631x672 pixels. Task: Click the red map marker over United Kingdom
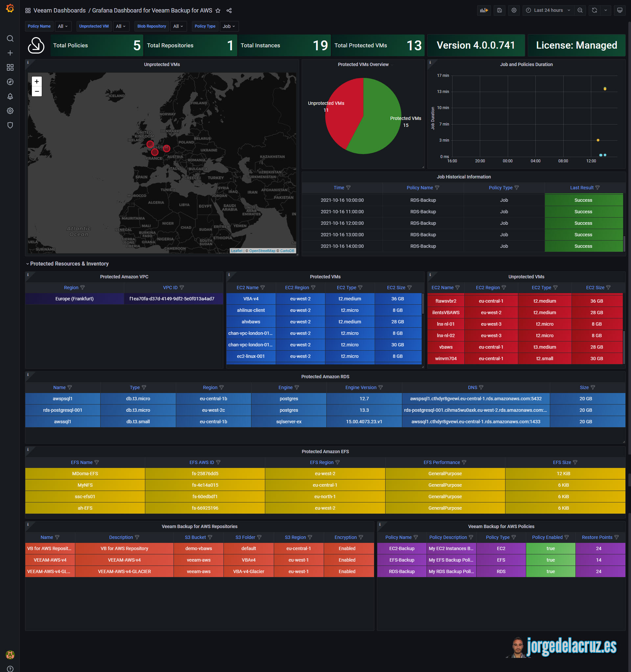coord(150,144)
